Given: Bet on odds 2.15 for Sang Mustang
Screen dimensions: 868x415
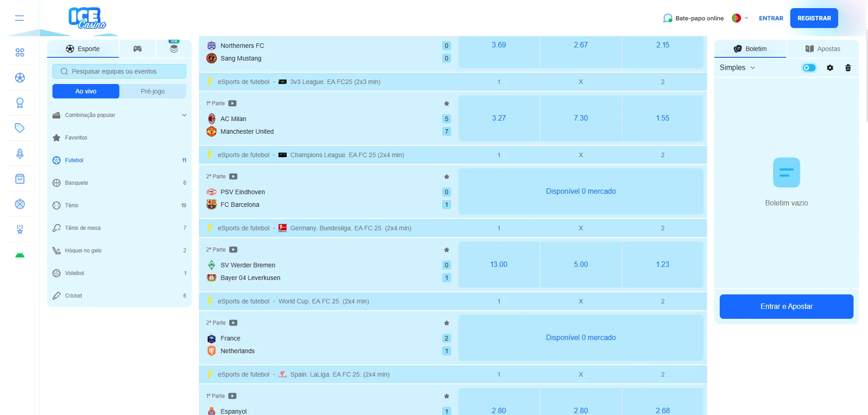Looking at the screenshot, I should click(663, 51).
